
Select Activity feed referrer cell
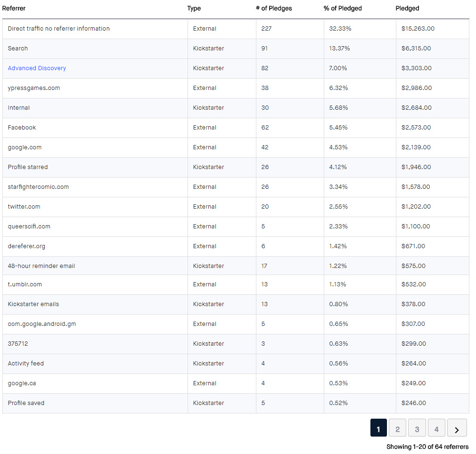point(95,364)
